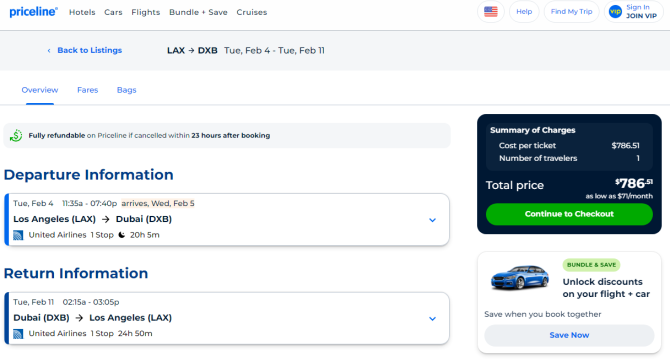Open the Bundle + Save menu item
This screenshot has width=670, height=362.
point(198,12)
